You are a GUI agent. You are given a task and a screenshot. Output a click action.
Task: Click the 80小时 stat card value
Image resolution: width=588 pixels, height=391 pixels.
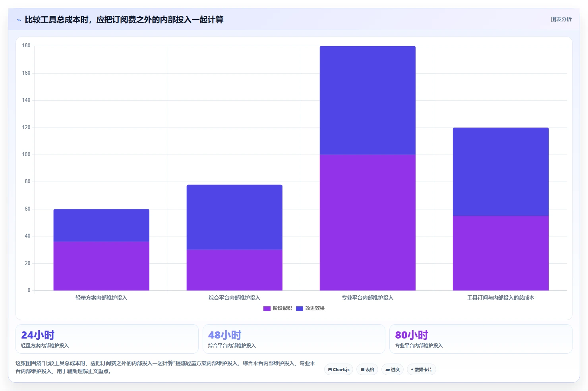pyautogui.click(x=412, y=335)
